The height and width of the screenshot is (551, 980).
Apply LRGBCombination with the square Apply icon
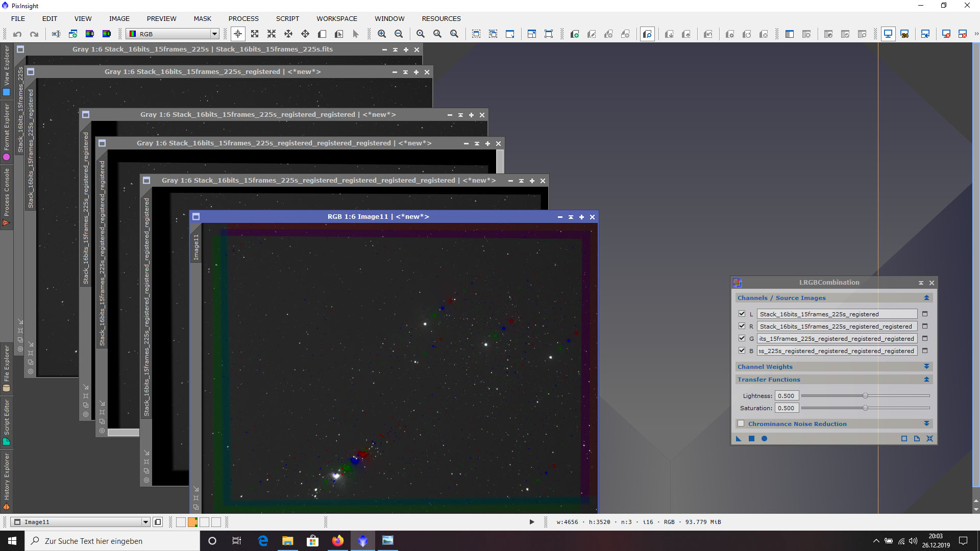click(751, 439)
